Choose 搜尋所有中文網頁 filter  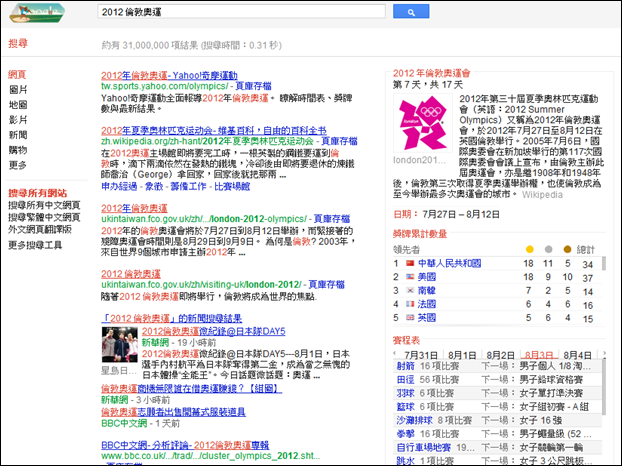click(44, 205)
